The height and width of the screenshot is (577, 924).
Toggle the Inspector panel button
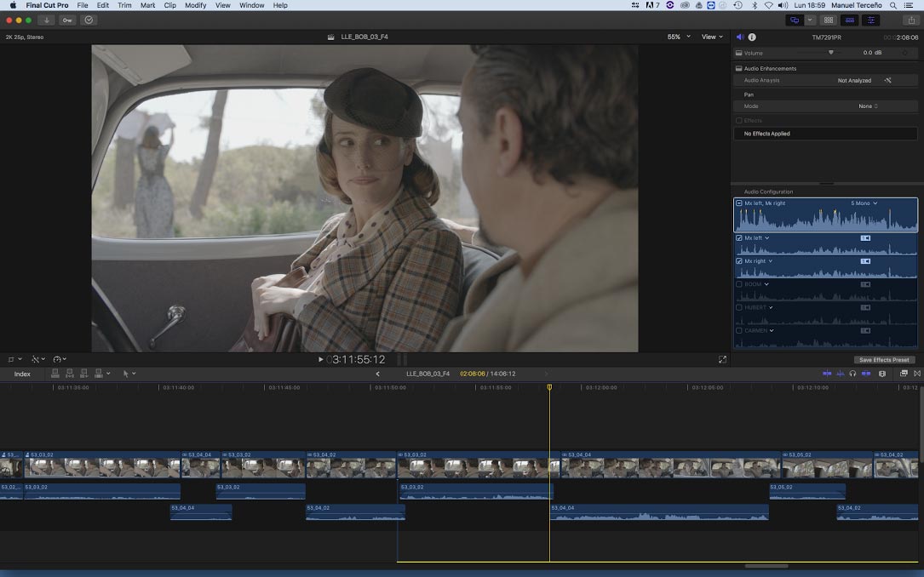coord(871,20)
